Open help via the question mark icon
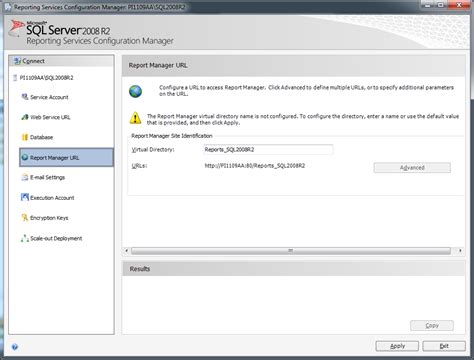The image size is (474, 360). tap(15, 347)
